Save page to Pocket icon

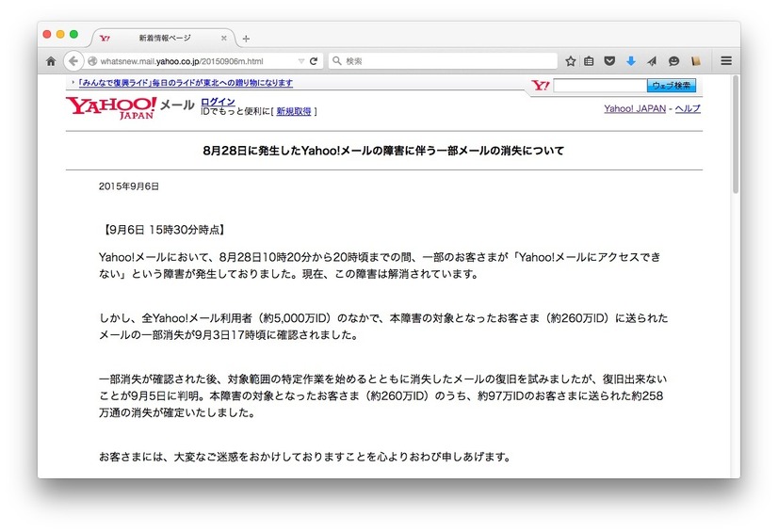tap(609, 61)
